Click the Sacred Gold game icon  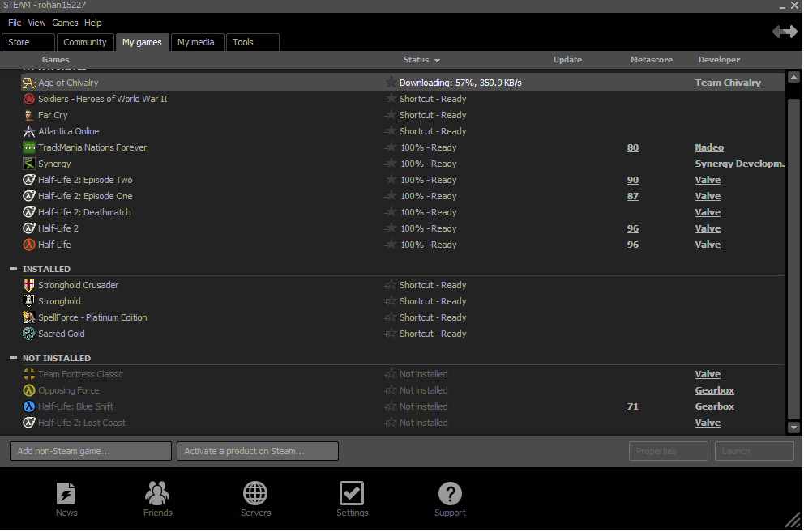coord(28,334)
